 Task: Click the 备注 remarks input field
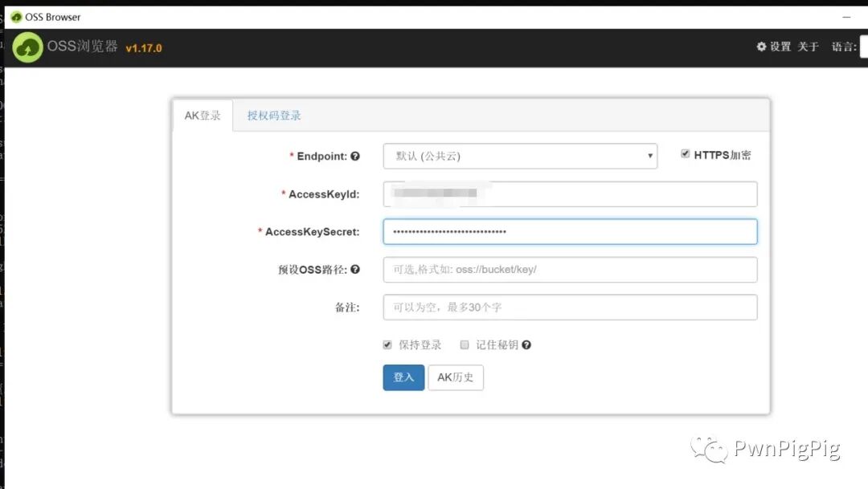(570, 307)
